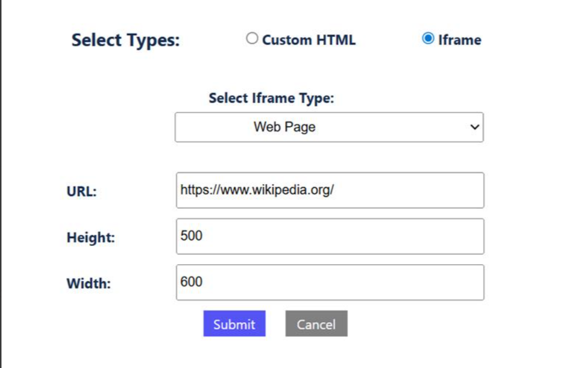
Task: Click the 'Width:' field label
Action: [89, 284]
